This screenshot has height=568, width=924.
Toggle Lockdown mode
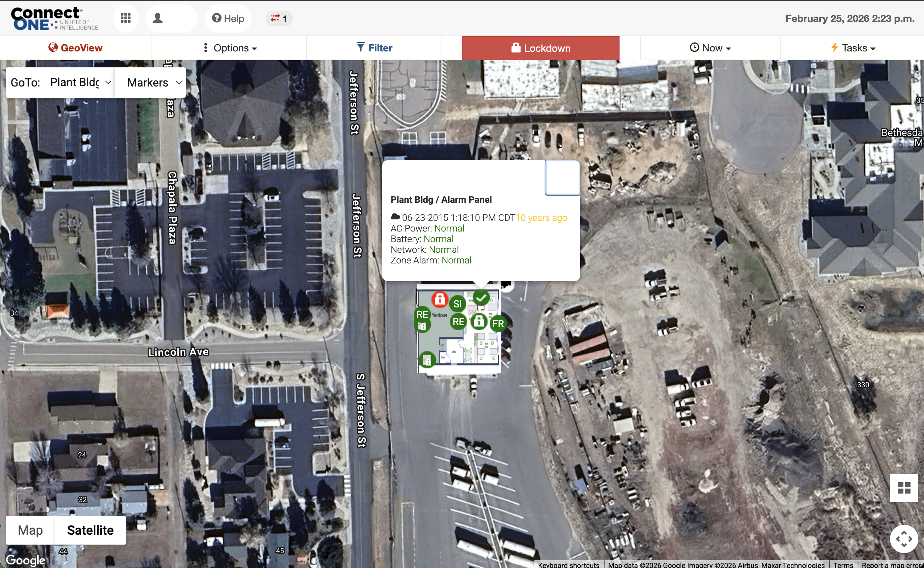(540, 48)
